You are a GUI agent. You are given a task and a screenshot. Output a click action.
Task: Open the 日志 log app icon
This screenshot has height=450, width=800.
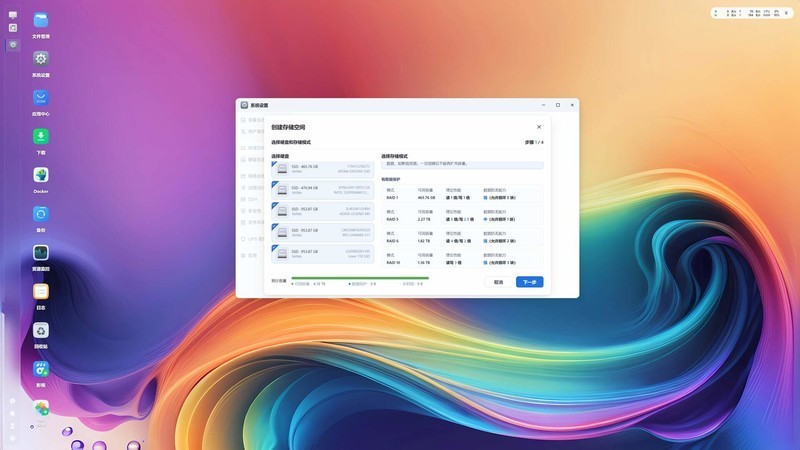point(41,291)
